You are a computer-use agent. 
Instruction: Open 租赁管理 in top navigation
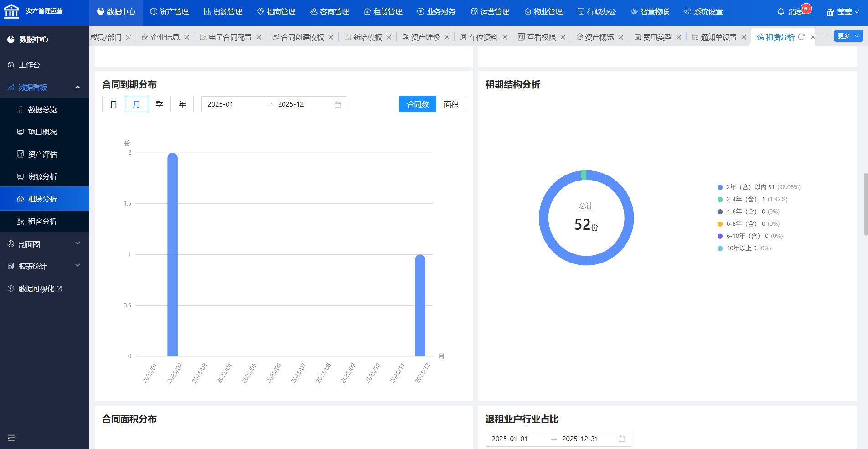click(x=383, y=12)
